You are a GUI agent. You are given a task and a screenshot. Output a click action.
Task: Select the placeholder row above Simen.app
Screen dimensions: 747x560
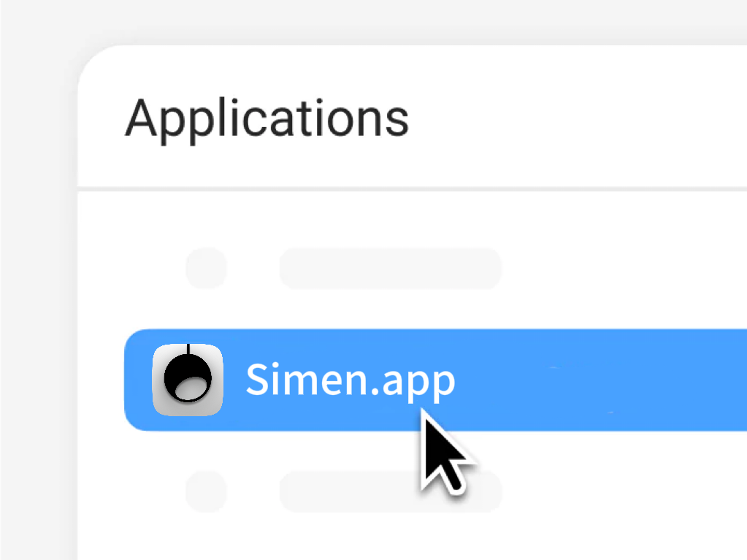[344, 268]
